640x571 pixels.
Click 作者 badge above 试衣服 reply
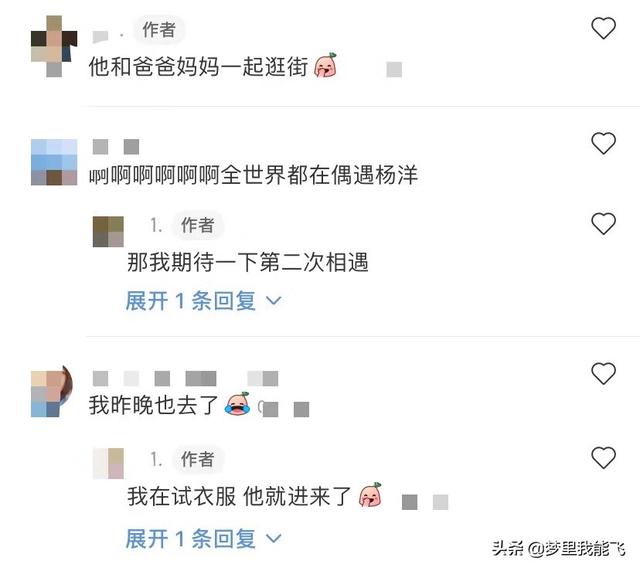tap(198, 459)
